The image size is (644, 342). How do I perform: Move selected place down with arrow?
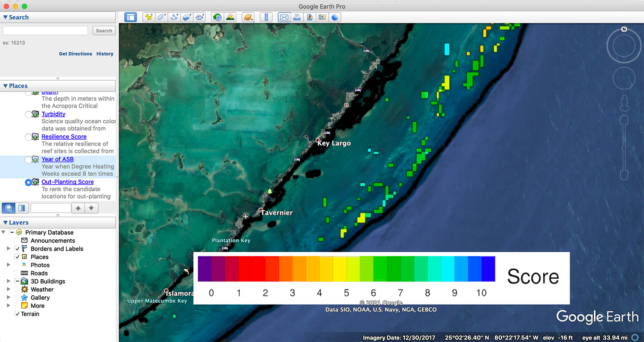[x=91, y=208]
